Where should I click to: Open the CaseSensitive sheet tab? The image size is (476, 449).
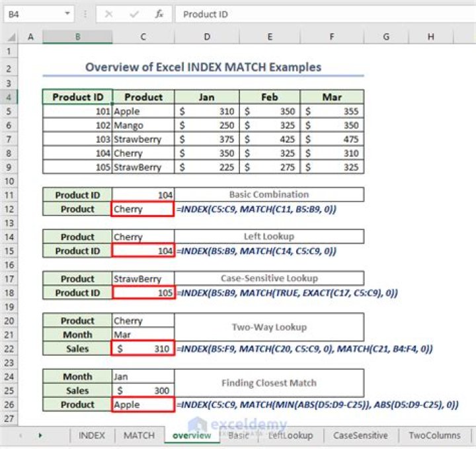tap(360, 435)
